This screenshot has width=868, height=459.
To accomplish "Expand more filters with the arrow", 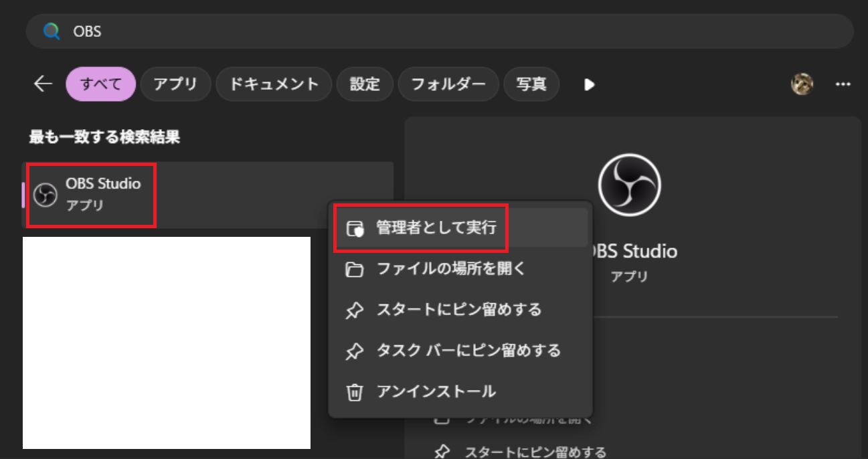I will 589,84.
